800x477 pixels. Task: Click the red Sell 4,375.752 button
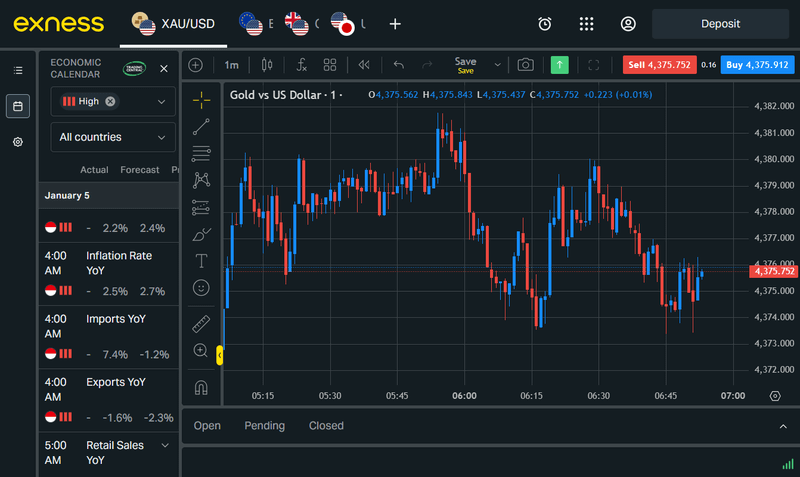(x=656, y=65)
